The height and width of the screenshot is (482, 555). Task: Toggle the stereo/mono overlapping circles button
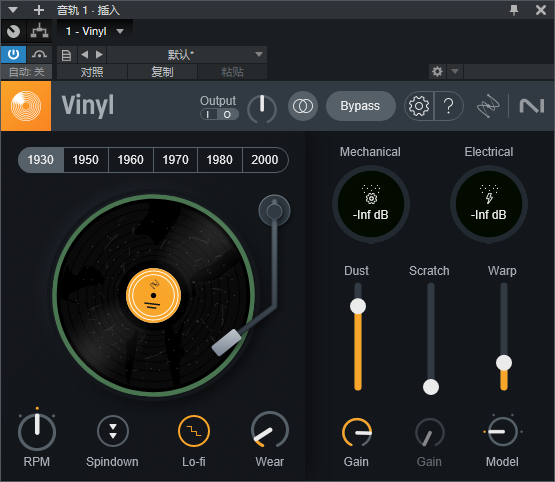click(303, 106)
